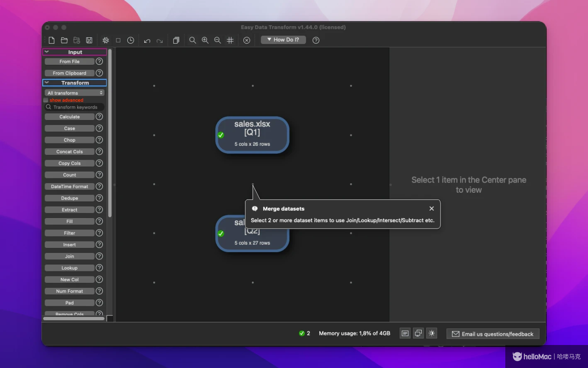The height and width of the screenshot is (368, 588).
Task: Add a Fill transform
Action: click(x=69, y=221)
